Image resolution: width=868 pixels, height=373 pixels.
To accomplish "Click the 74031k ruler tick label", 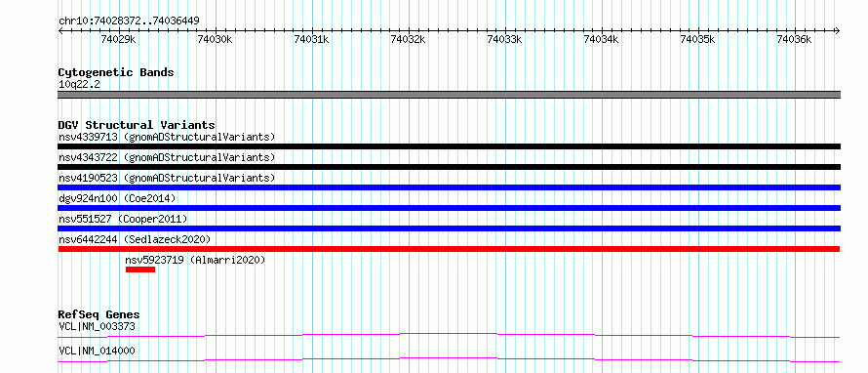I will click(x=312, y=39).
